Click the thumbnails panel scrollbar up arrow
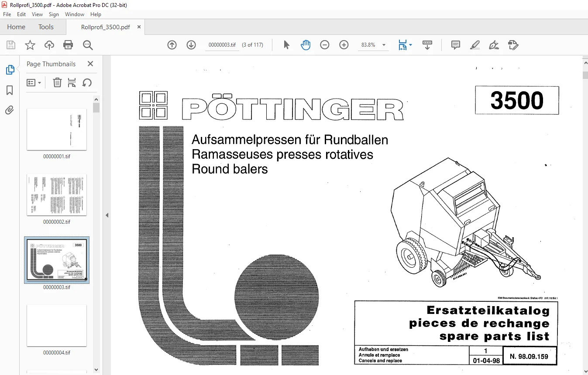588x375 pixels. point(96,99)
